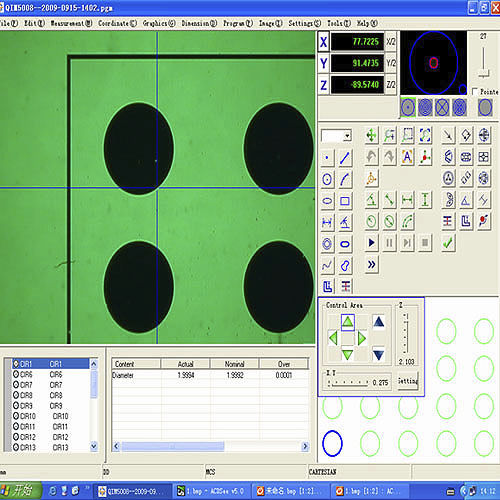Click the X/2 half-value button
The width and height of the screenshot is (500, 500).
pos(391,42)
